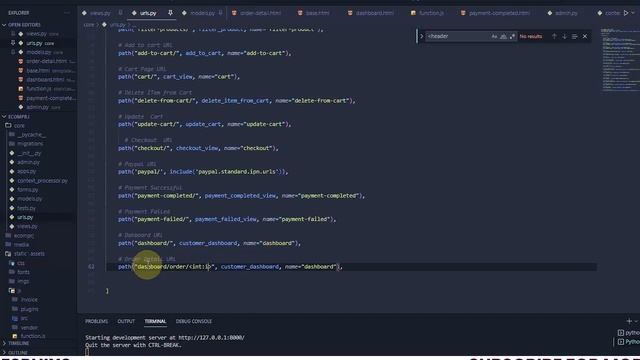This screenshot has height=360, width=640.
Task: Select payment-complete entry in Open Editors
Action: [x=48, y=98]
